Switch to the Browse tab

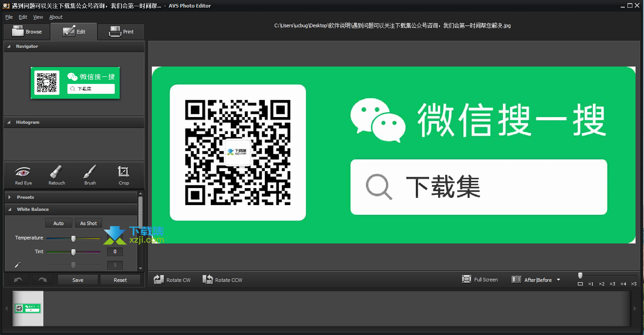pyautogui.click(x=27, y=32)
